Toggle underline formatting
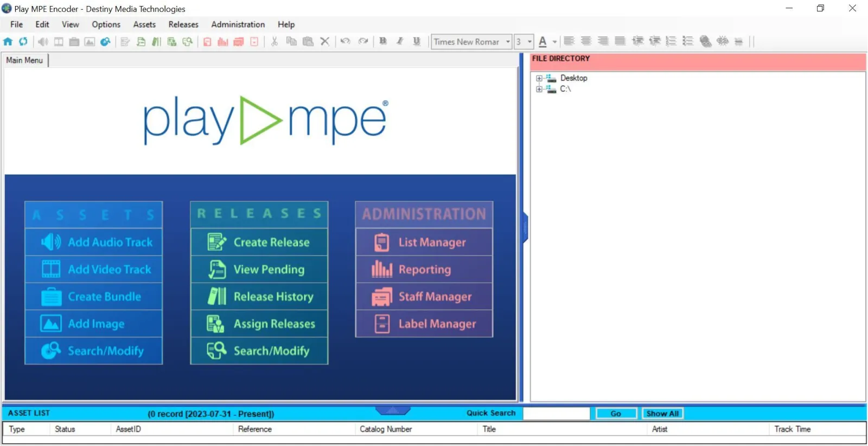 tap(417, 41)
